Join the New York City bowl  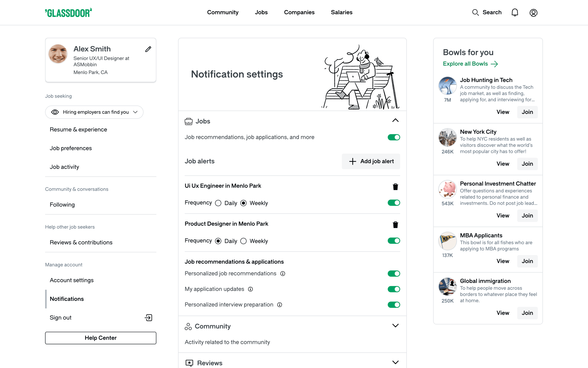tap(527, 164)
